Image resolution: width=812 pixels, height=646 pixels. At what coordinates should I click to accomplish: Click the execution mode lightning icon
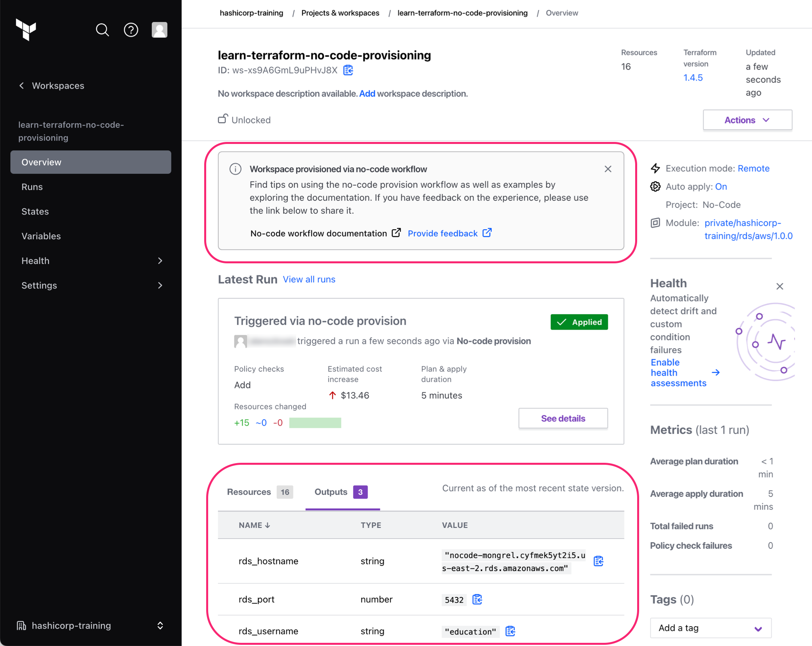(655, 168)
